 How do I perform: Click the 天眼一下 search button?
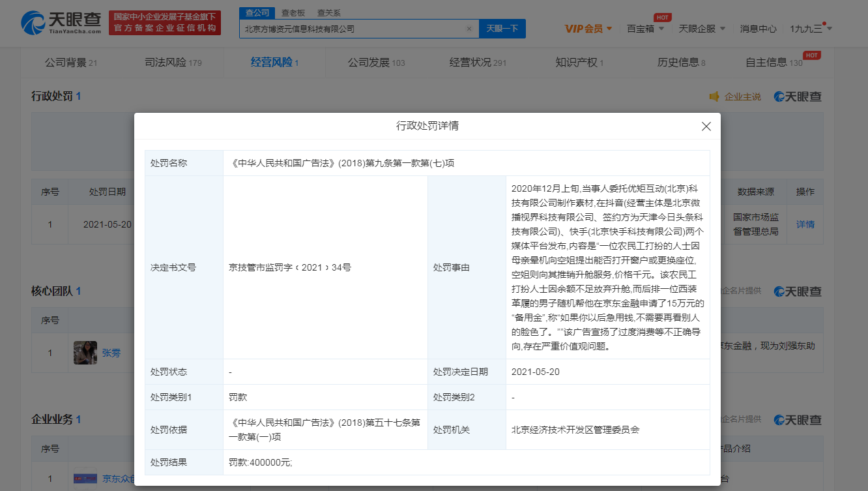click(x=502, y=29)
